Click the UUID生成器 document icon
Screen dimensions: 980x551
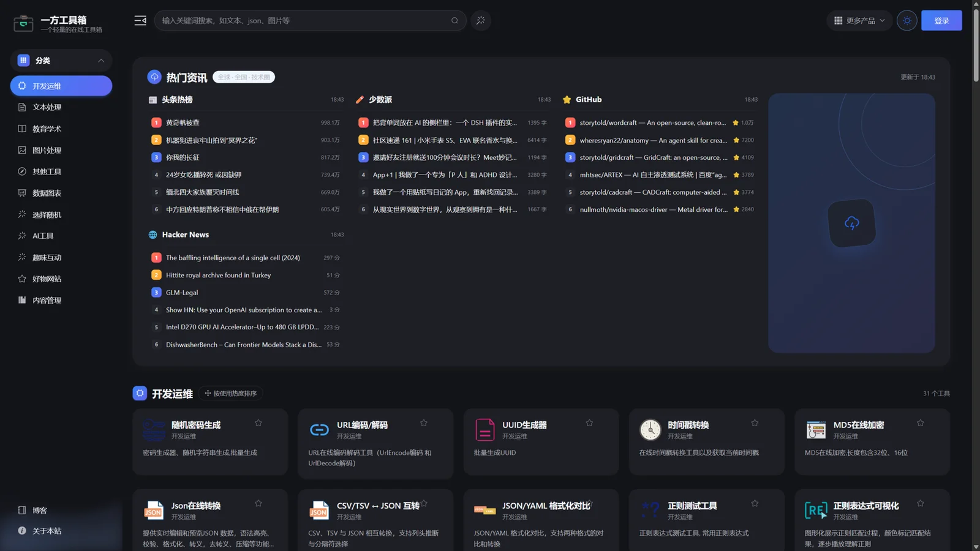485,430
